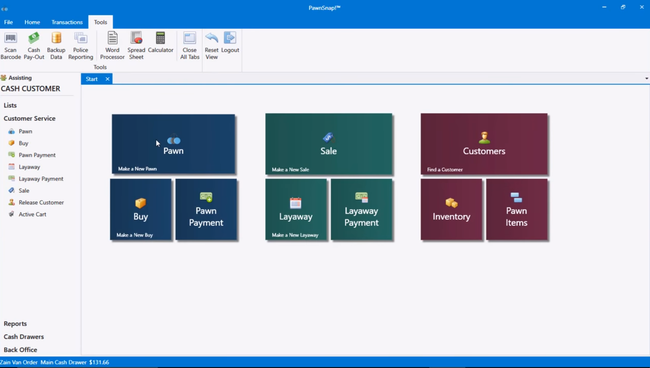650x368 pixels.
Task: Click Zain Van Order in status bar
Action: (19, 362)
